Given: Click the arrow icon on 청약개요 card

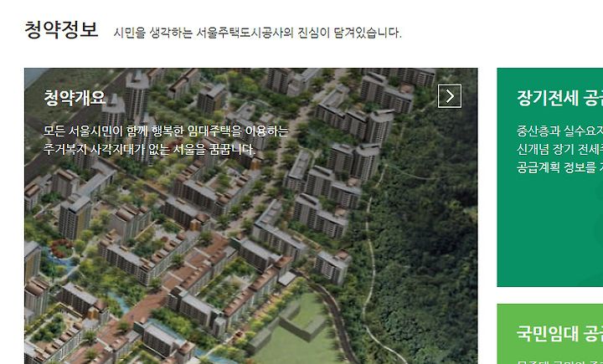Looking at the screenshot, I should 450,96.
